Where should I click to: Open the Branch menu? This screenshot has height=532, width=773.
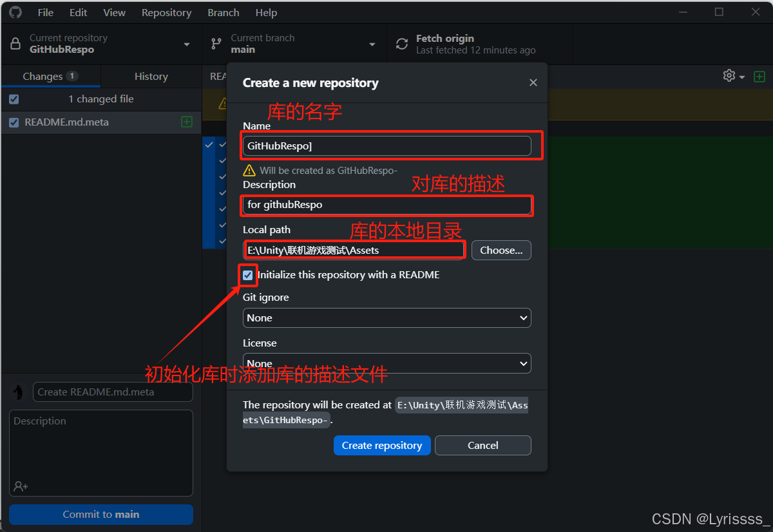(224, 12)
